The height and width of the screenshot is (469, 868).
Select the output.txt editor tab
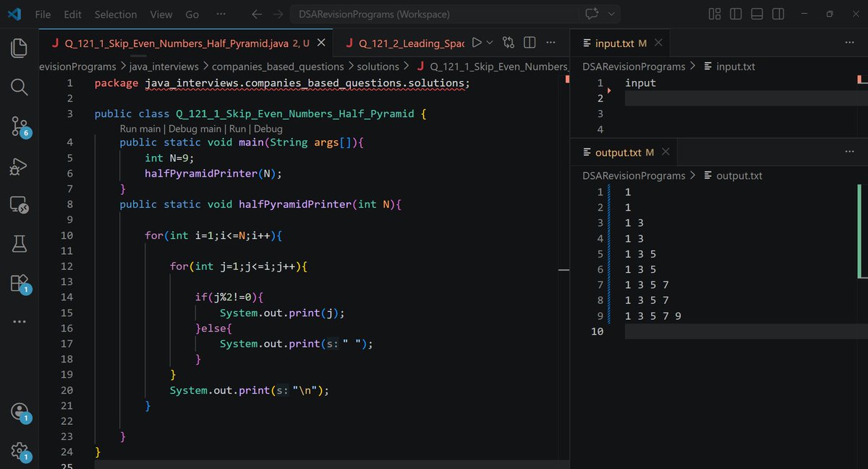(x=625, y=152)
